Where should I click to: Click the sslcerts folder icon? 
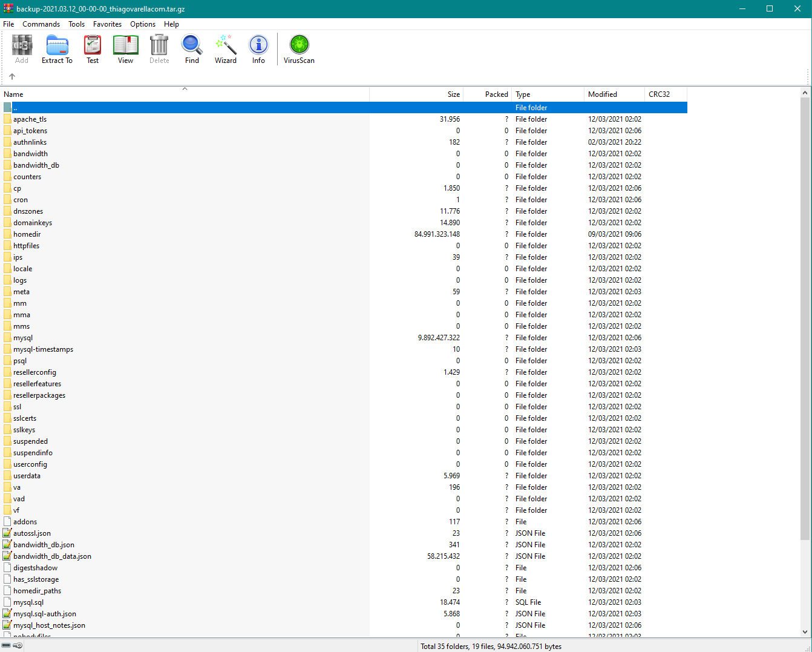(x=7, y=418)
